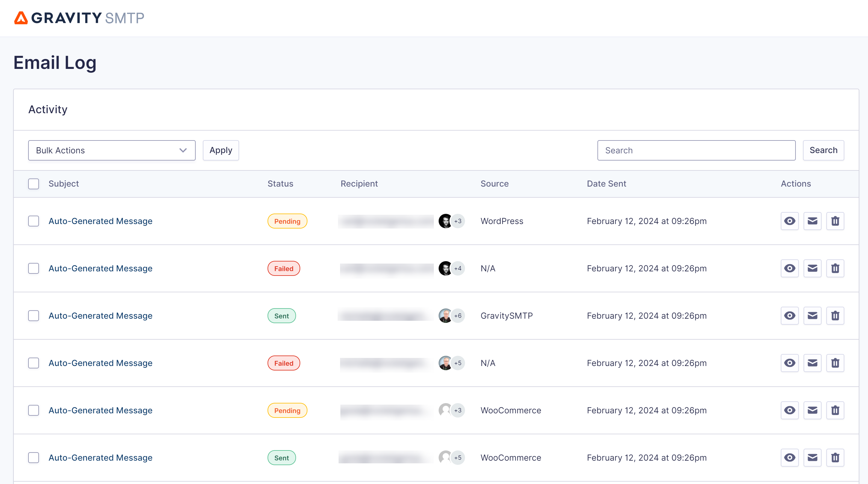Resend the WordPress-source pending email
The width and height of the screenshot is (868, 484).
point(812,221)
